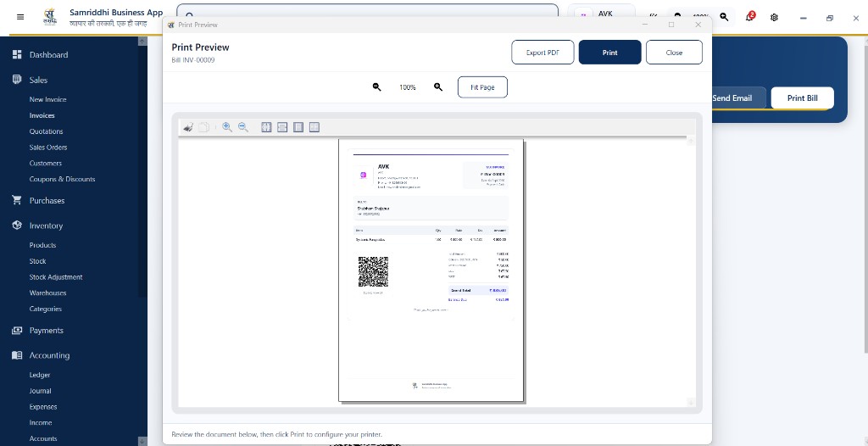Click the minus magnifier in viewer toolbar
Image resolution: width=868 pixels, height=446 pixels.
tap(243, 127)
